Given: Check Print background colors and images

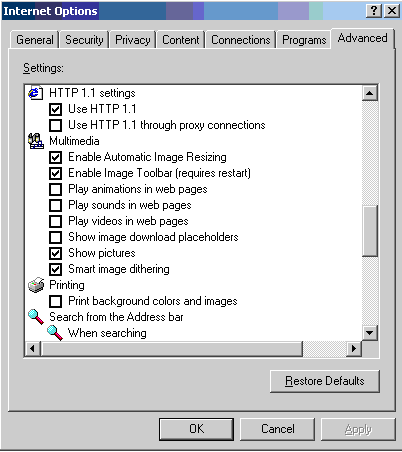Looking at the screenshot, I should pyautogui.click(x=55, y=301).
